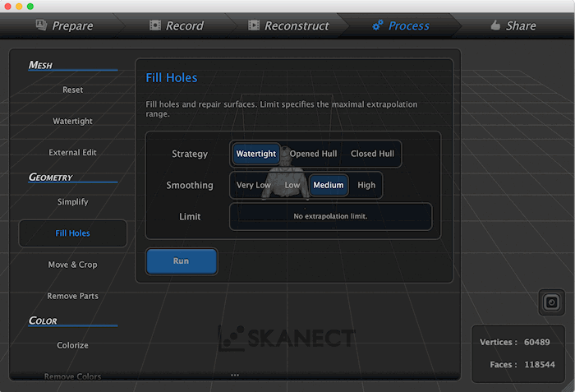
Task: Set Smoothing to High
Action: pyautogui.click(x=366, y=186)
